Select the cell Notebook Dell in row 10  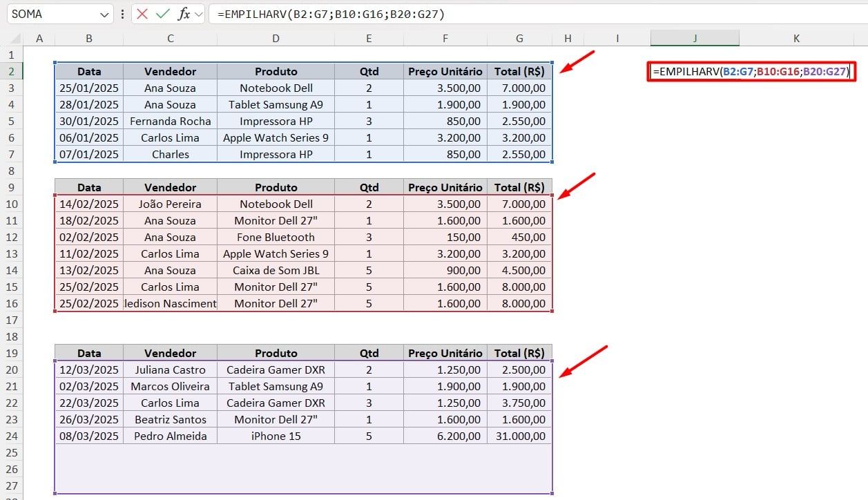(276, 204)
